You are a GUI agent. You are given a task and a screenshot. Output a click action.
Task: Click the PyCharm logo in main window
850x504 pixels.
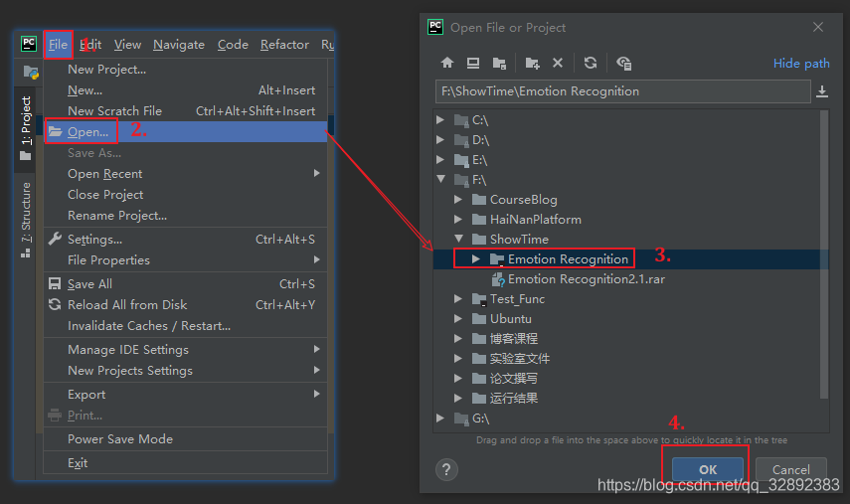click(29, 44)
